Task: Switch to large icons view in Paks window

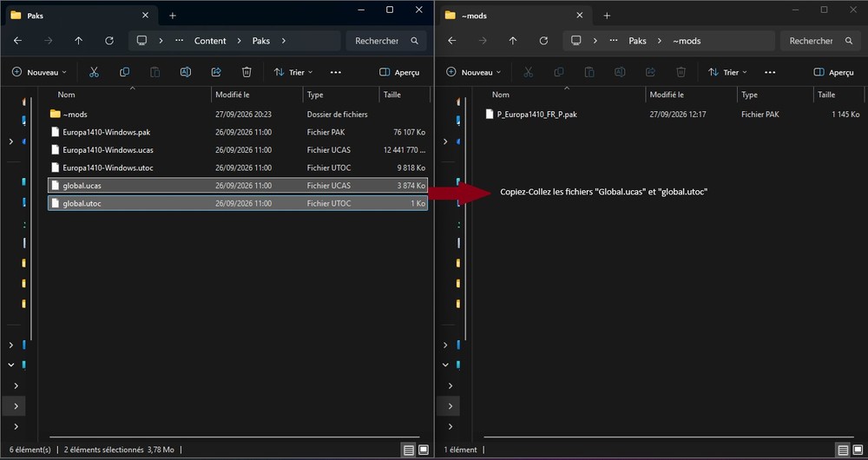Action: click(x=424, y=450)
